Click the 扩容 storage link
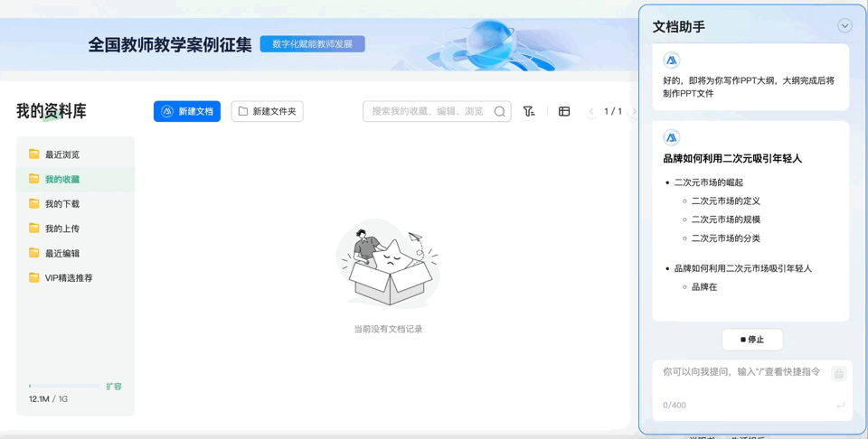868x439 pixels. (x=114, y=386)
